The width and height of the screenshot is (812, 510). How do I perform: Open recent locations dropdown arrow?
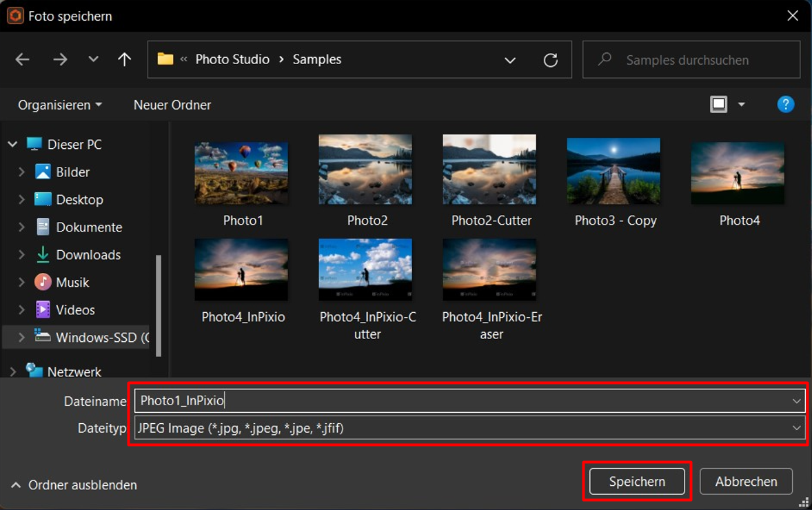pyautogui.click(x=93, y=59)
